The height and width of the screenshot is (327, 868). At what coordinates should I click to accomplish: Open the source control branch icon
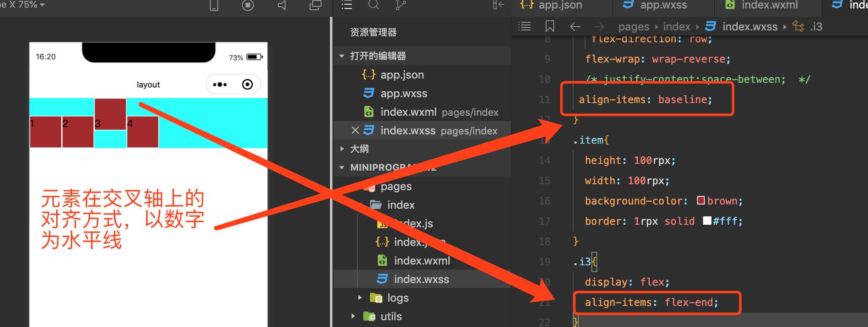[400, 5]
